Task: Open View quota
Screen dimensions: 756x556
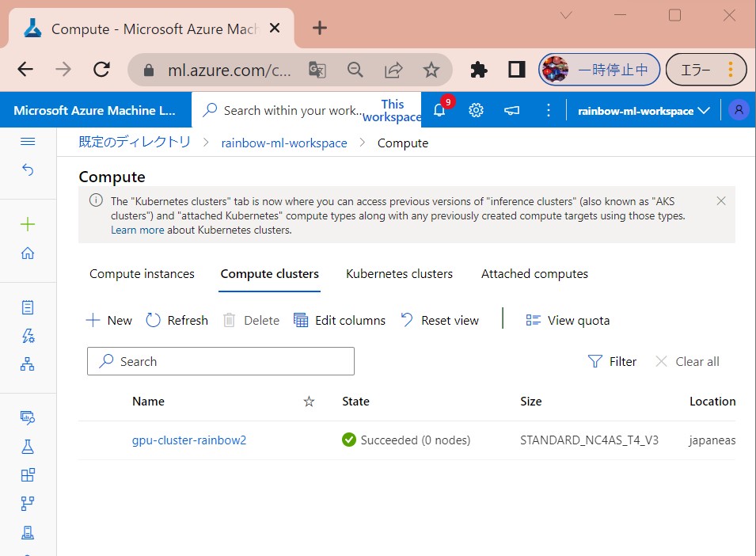Action: tap(568, 320)
